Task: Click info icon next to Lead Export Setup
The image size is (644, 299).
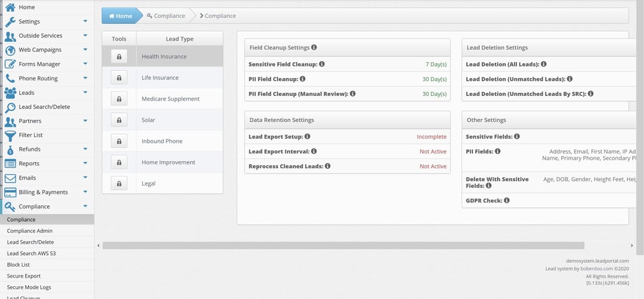Action: click(x=307, y=137)
